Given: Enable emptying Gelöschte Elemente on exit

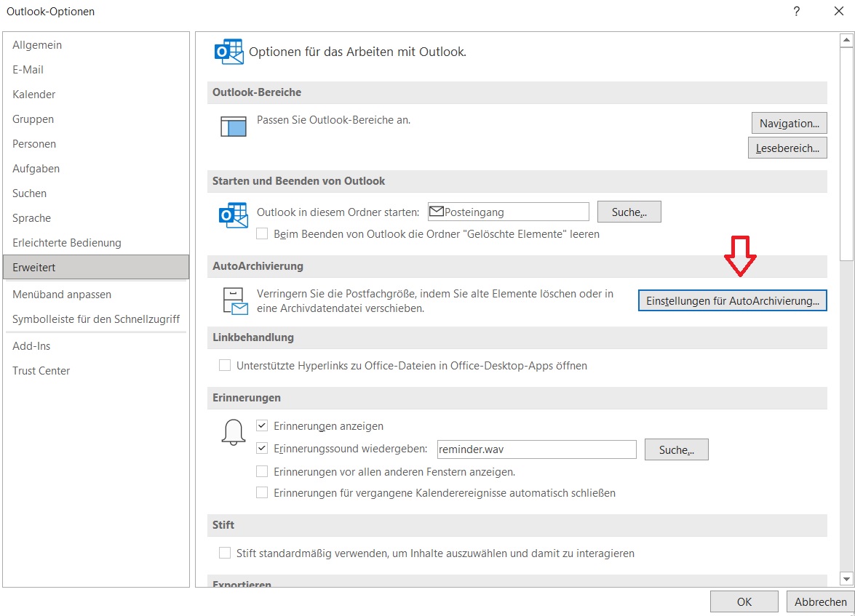Looking at the screenshot, I should 262,234.
